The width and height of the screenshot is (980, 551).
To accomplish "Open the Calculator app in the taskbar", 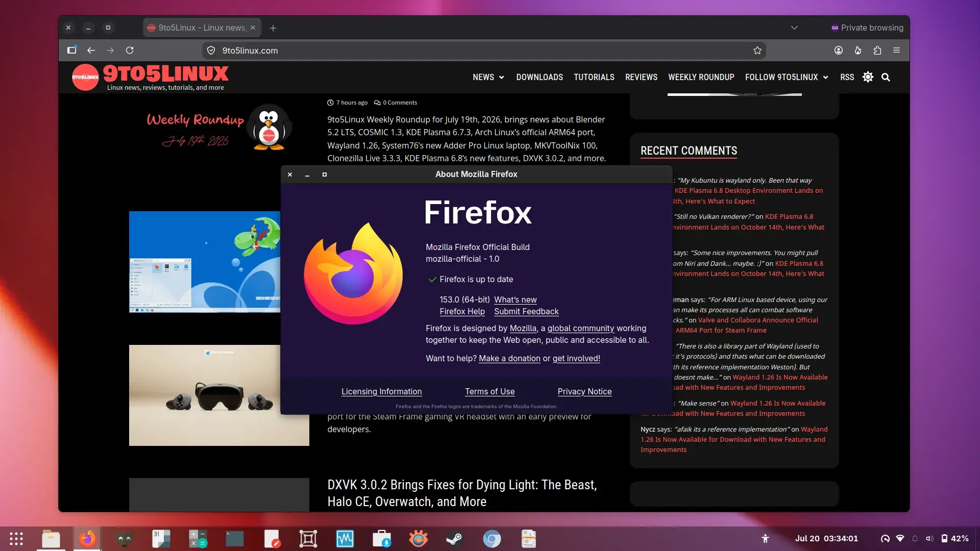I will pyautogui.click(x=198, y=539).
